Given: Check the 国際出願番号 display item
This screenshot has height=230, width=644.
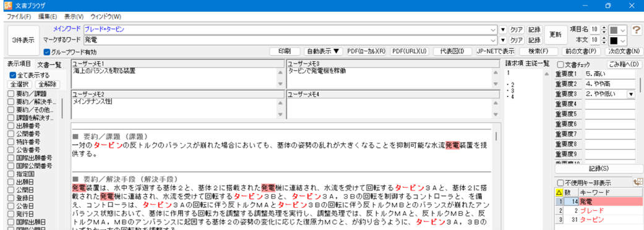Looking at the screenshot, I should tap(11, 158).
